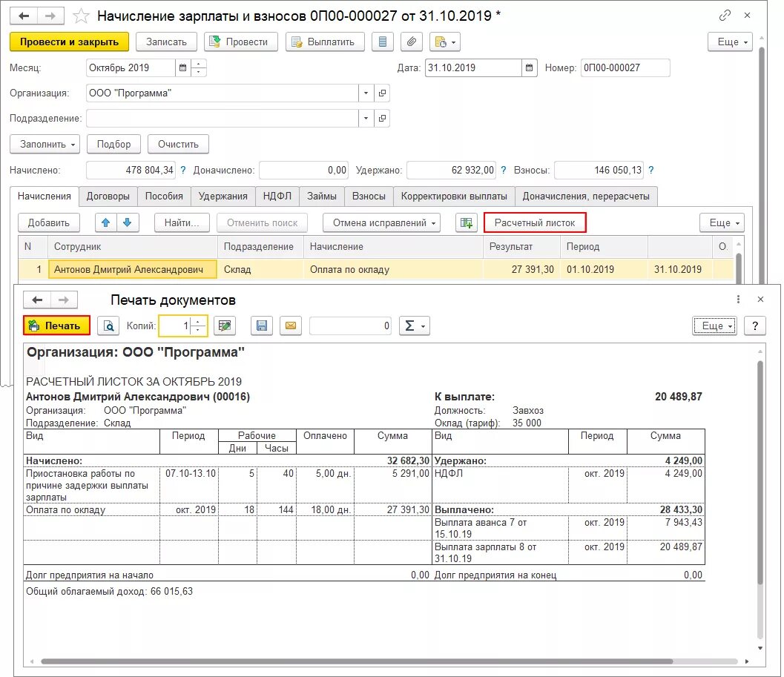Change the number of copies with the Копий spinner
The image size is (784, 677).
(199, 326)
